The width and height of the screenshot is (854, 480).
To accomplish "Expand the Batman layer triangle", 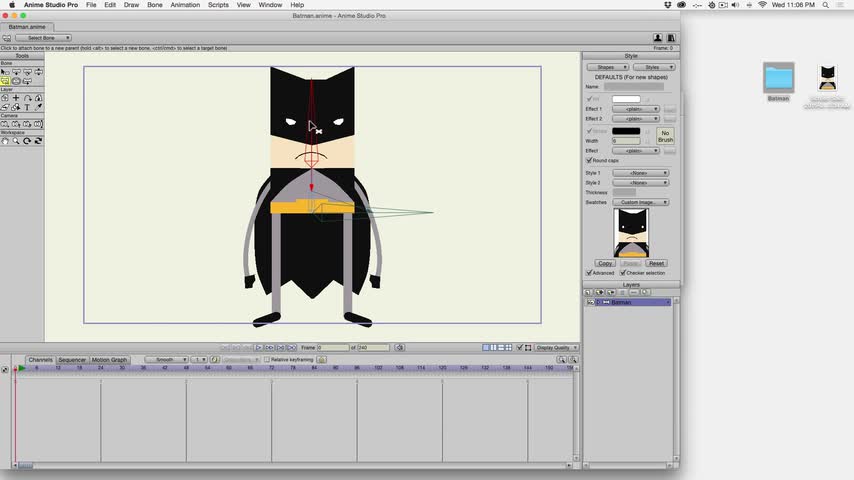I will 599,302.
